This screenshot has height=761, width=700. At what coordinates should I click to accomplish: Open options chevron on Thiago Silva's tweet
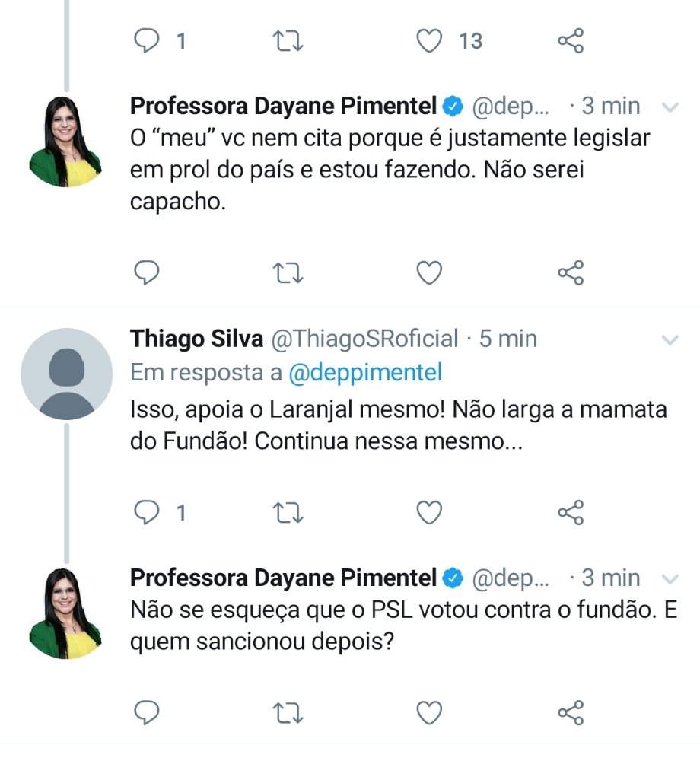[670, 339]
